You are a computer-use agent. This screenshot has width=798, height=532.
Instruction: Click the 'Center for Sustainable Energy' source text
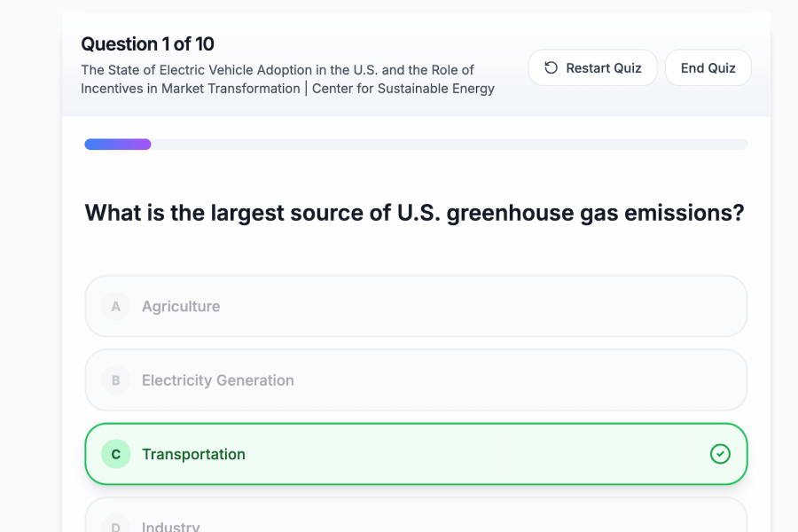point(403,89)
